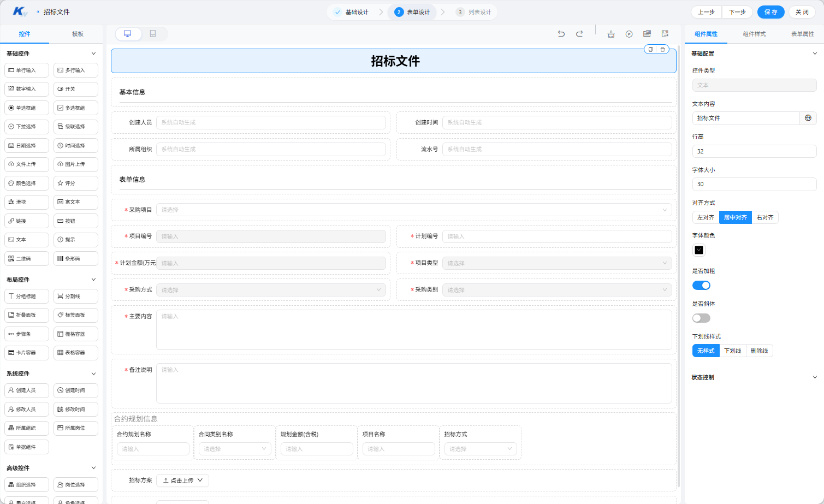This screenshot has width=824, height=504.
Task: Choose 删除线 underline style
Action: (760, 351)
